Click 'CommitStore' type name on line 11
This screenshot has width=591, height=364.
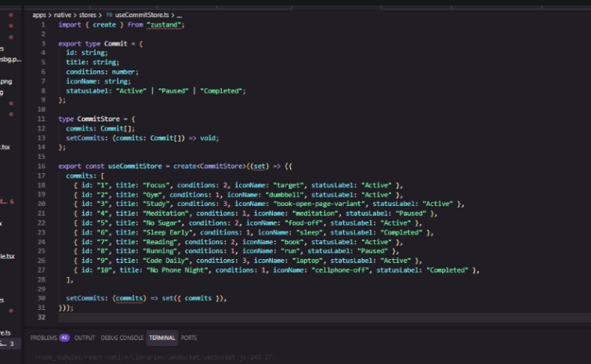(x=99, y=119)
